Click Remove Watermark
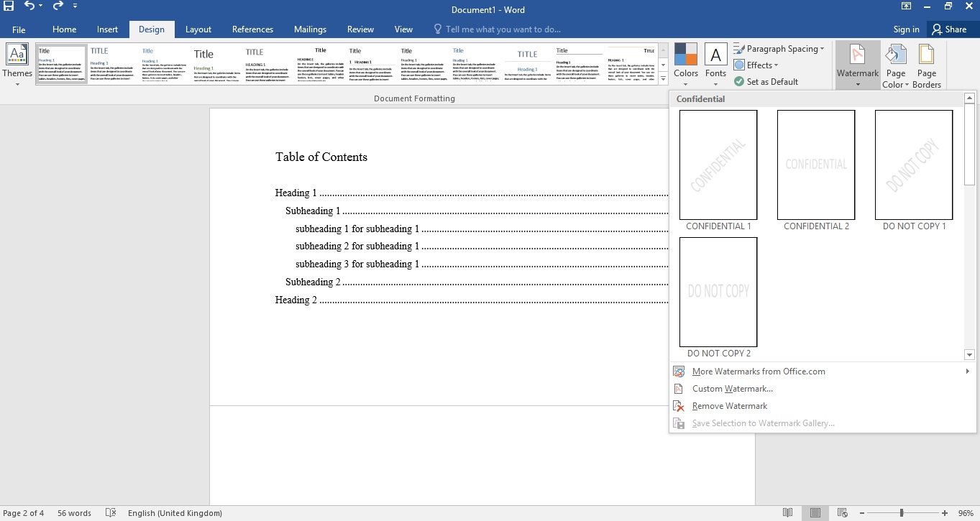980x521 pixels. coord(822,406)
